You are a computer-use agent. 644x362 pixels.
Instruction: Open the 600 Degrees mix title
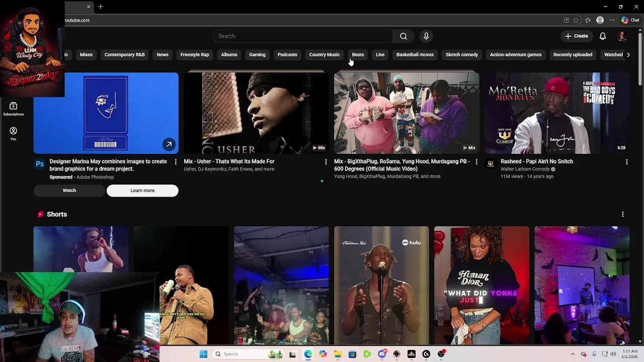402,165
